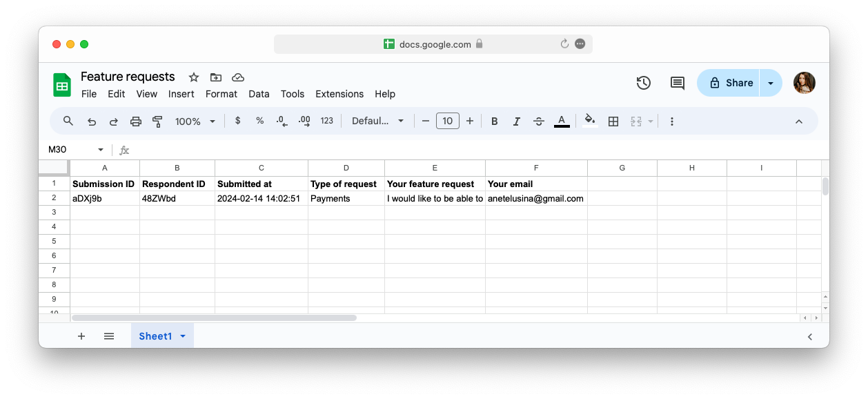
Task: Decrease font size with minus
Action: 426,121
